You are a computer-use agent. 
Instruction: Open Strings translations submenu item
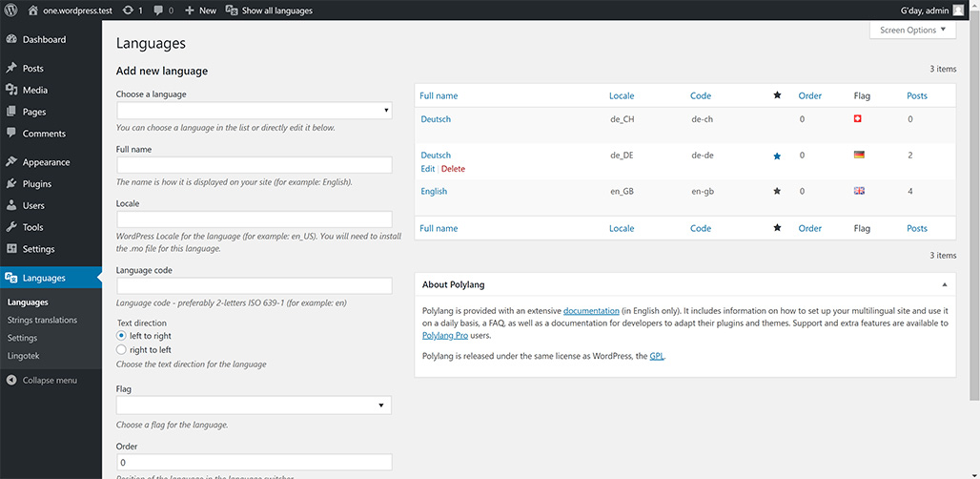[x=43, y=321]
